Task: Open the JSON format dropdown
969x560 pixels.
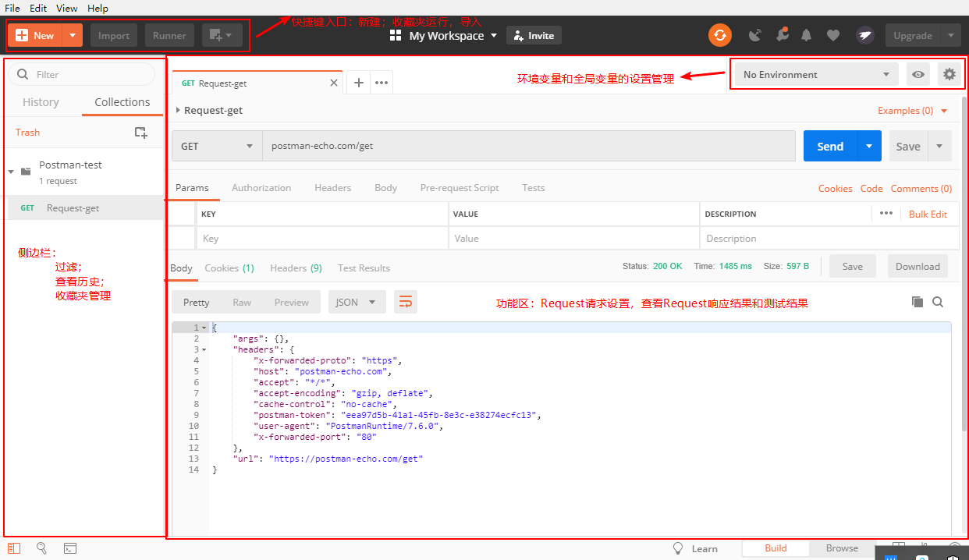Action: (x=357, y=303)
